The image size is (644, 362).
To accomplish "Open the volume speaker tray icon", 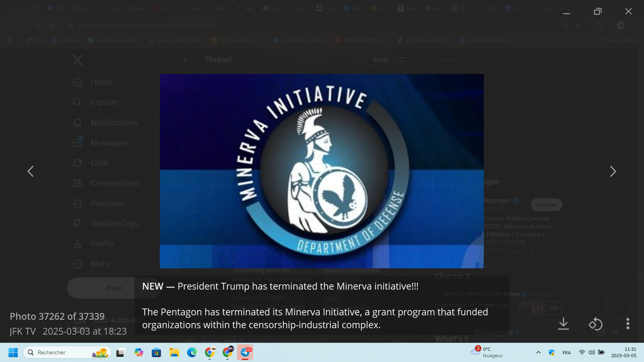I will coord(591,352).
